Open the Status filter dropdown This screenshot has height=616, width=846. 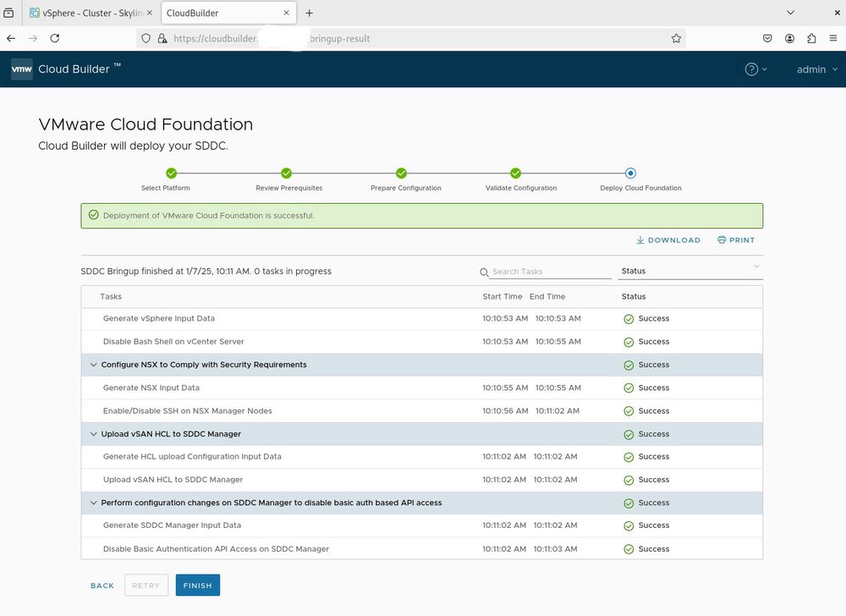click(x=690, y=271)
